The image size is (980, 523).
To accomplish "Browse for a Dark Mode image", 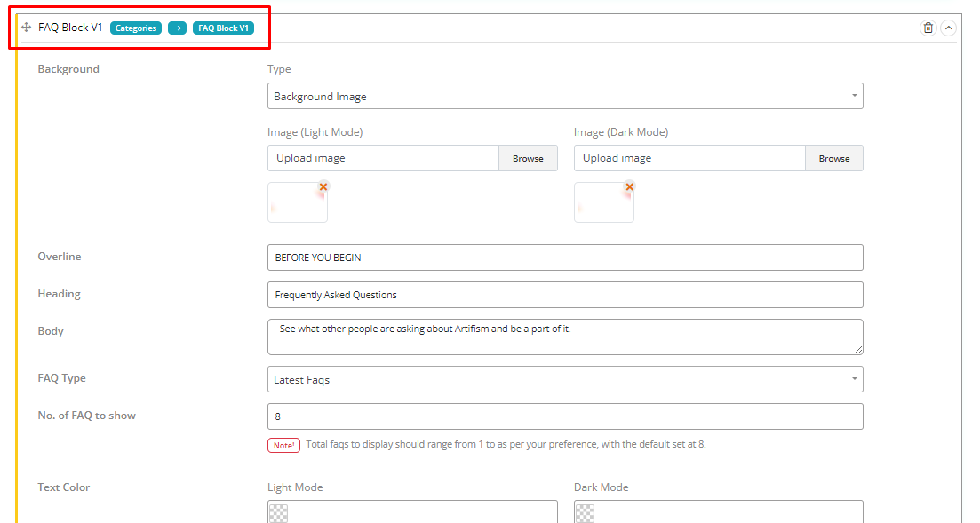I will [x=833, y=158].
